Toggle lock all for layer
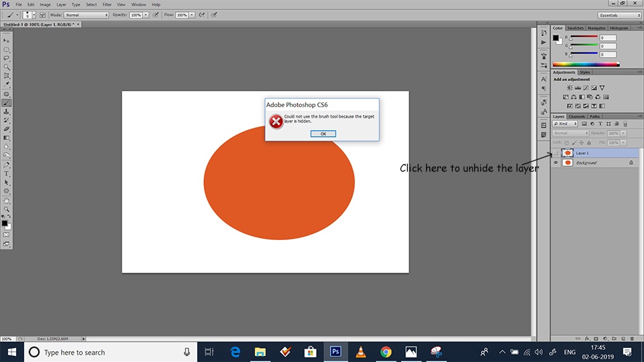The width and height of the screenshot is (644, 362). 588,142
